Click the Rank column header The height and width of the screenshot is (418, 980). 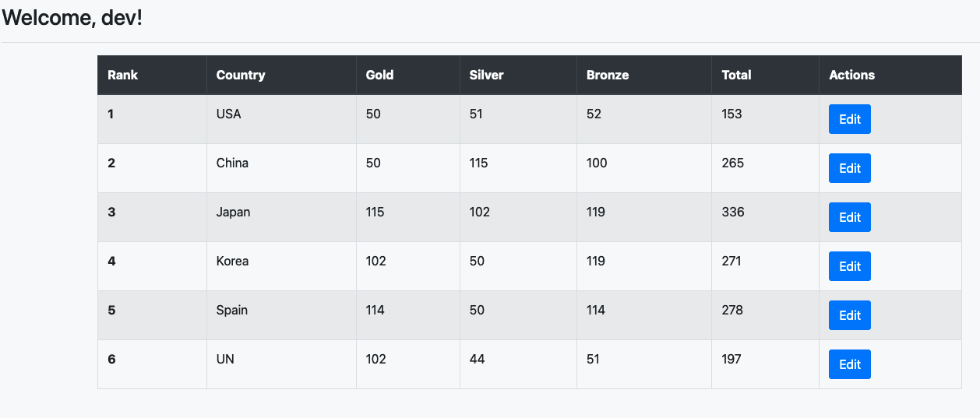123,75
